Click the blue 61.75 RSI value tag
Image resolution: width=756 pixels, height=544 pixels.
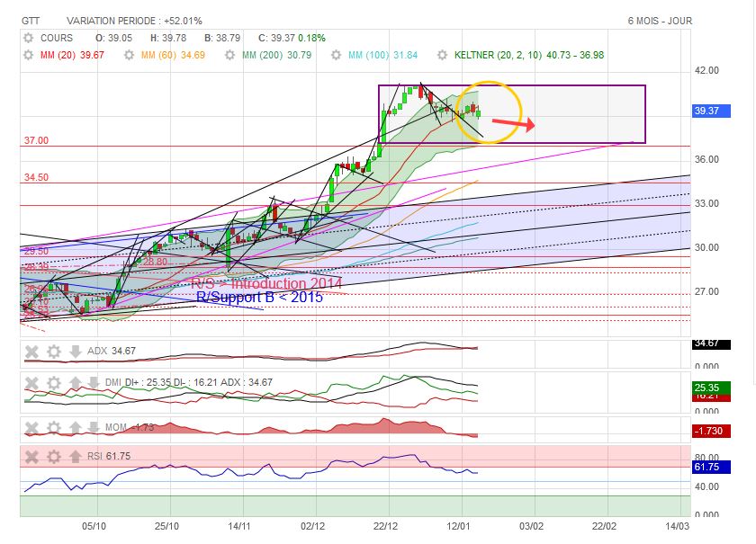coord(711,467)
